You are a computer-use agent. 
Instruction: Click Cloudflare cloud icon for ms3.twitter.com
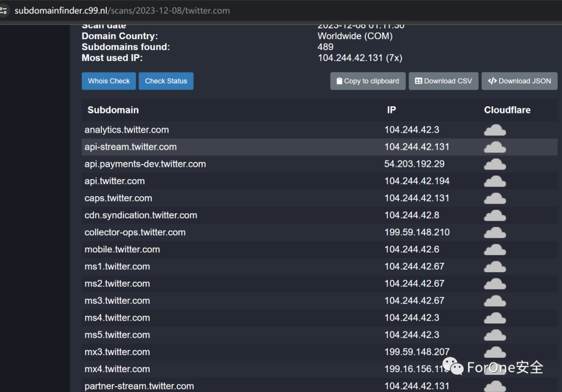point(495,301)
